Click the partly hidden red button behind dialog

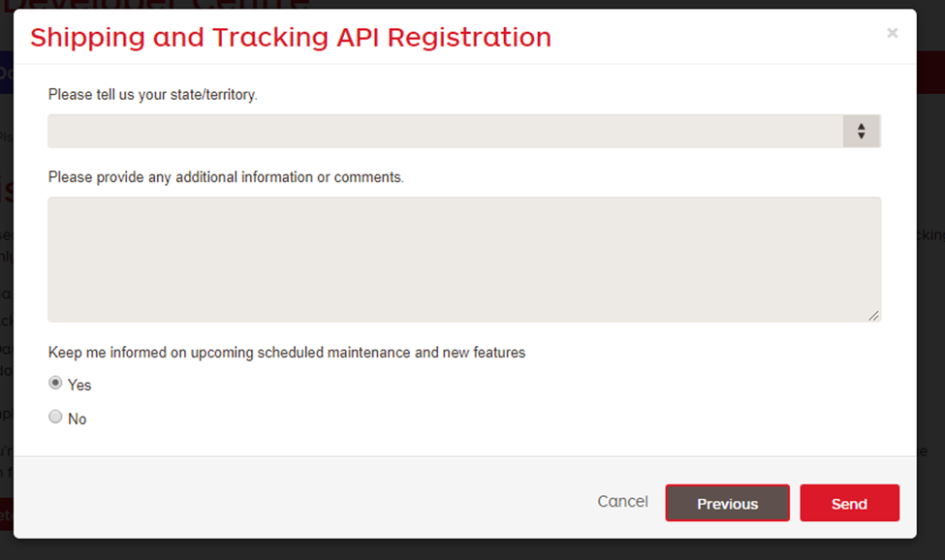[6, 514]
